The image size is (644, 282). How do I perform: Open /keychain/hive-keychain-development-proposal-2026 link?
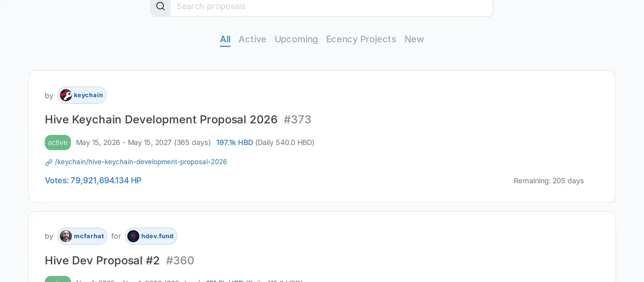pos(141,162)
